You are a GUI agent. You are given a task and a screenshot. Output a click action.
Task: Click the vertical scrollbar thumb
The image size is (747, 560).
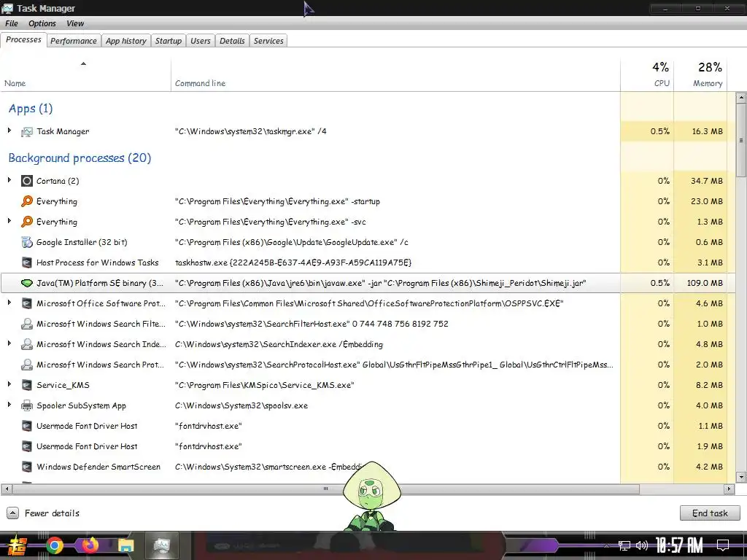(741, 141)
